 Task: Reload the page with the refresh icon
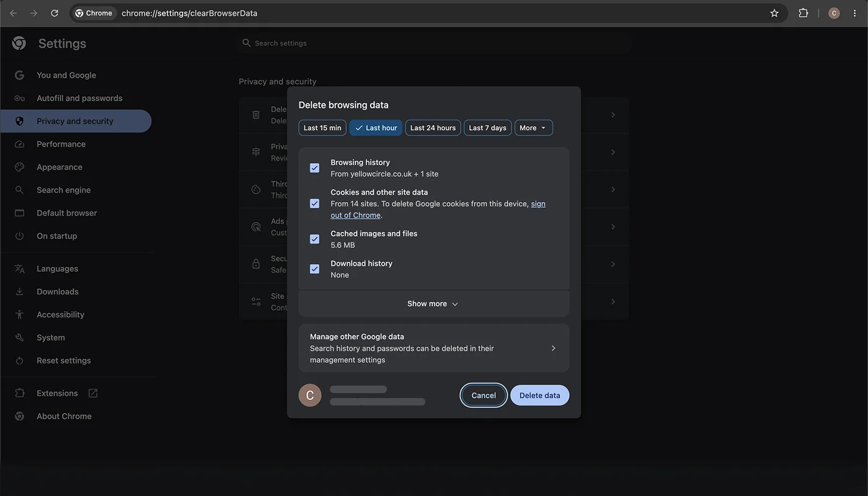(x=55, y=13)
